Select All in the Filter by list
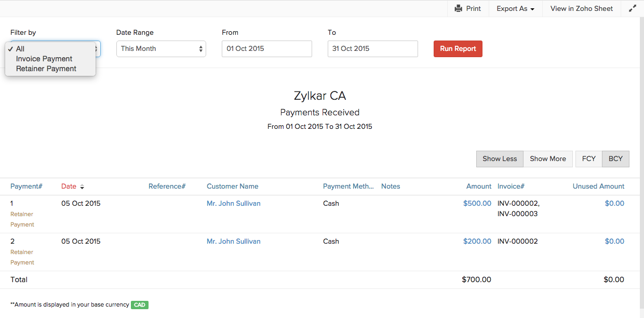 click(50, 49)
